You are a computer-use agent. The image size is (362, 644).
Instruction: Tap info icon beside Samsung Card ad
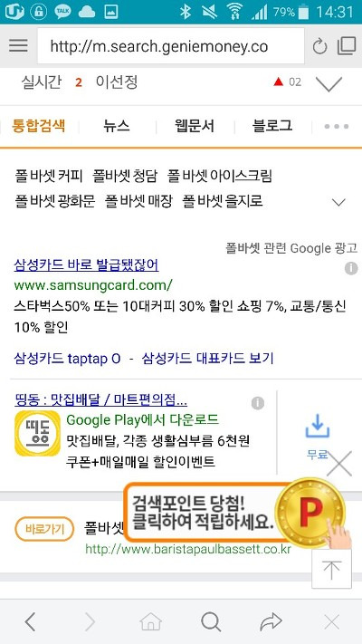(351, 268)
